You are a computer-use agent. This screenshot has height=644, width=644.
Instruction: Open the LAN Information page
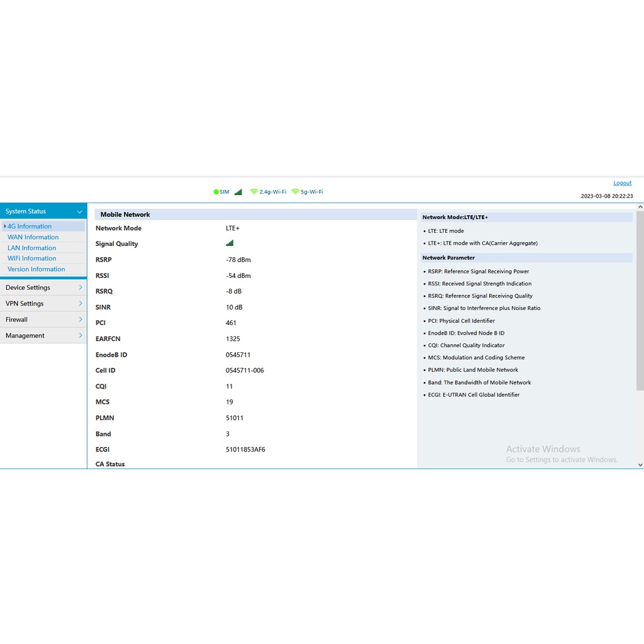(x=31, y=248)
